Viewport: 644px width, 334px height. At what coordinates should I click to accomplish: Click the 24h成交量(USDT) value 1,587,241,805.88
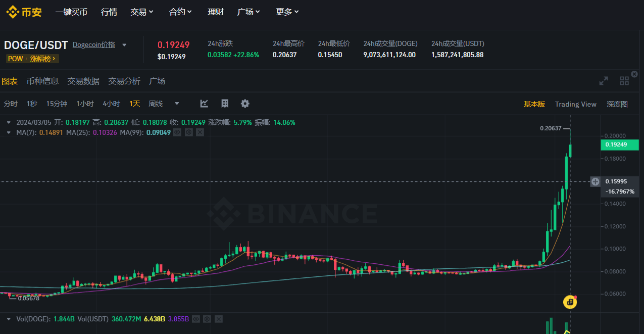[458, 55]
